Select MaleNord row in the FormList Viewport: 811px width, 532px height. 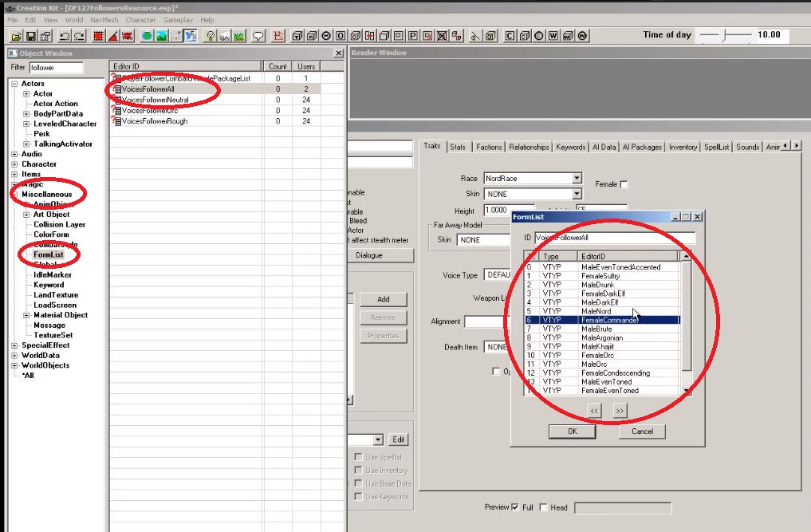[596, 311]
